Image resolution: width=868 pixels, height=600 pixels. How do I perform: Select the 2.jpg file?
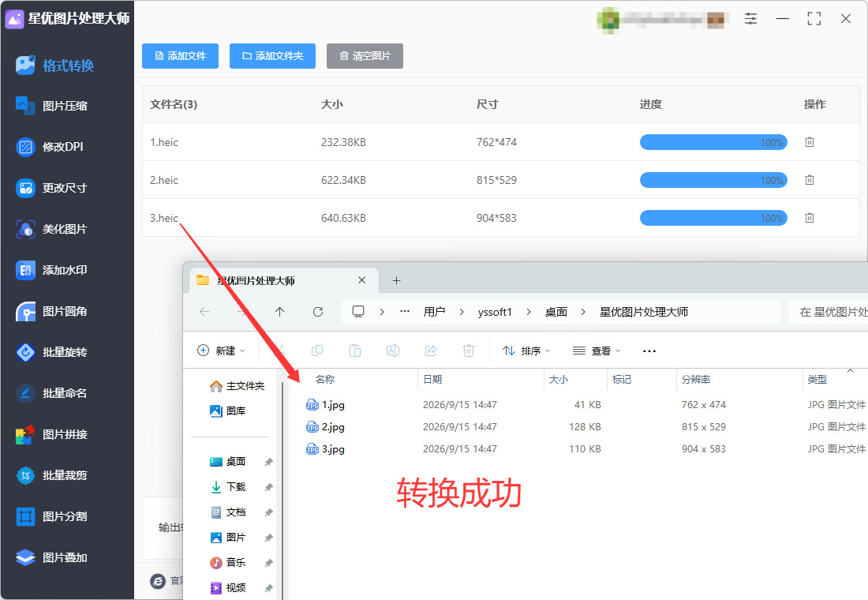coord(325,427)
